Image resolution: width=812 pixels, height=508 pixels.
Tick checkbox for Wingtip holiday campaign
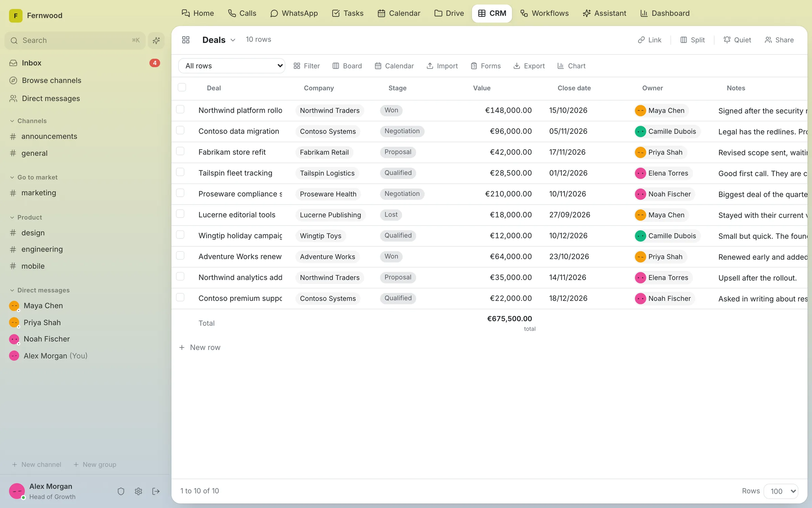pyautogui.click(x=180, y=235)
